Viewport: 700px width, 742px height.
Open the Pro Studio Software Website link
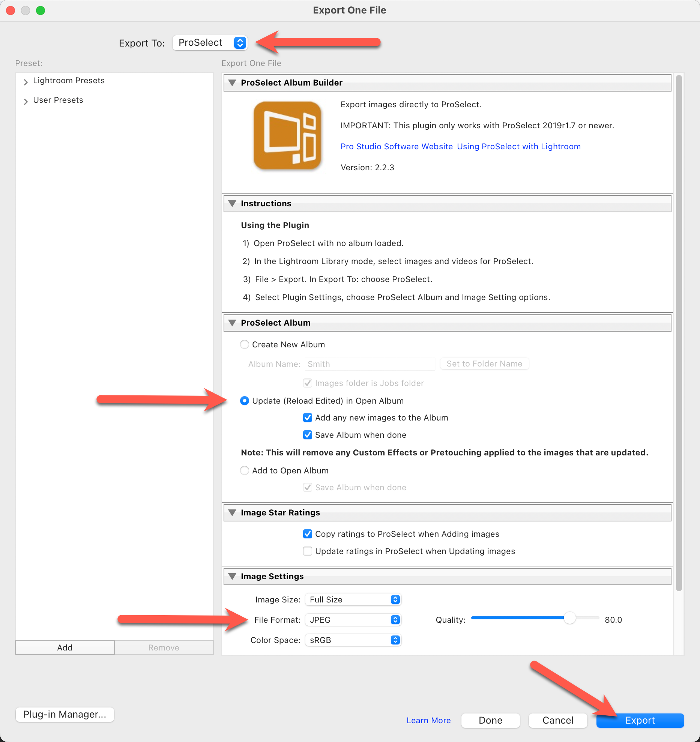[397, 146]
